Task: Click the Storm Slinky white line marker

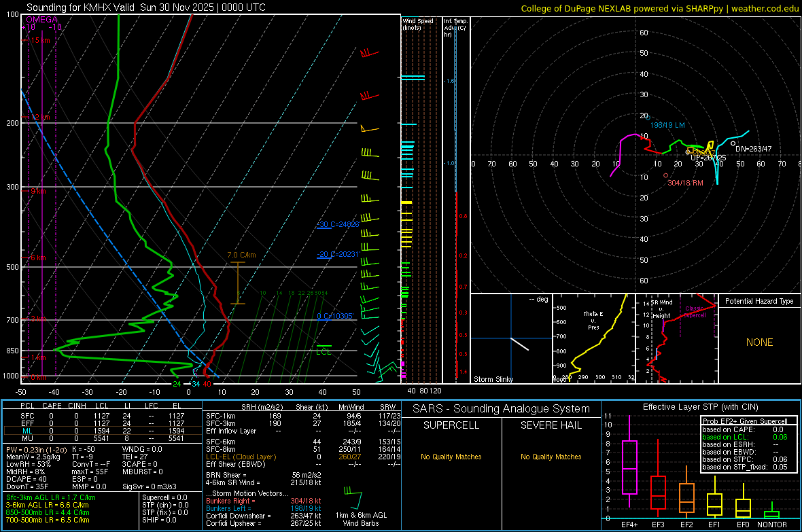Action: [520, 344]
